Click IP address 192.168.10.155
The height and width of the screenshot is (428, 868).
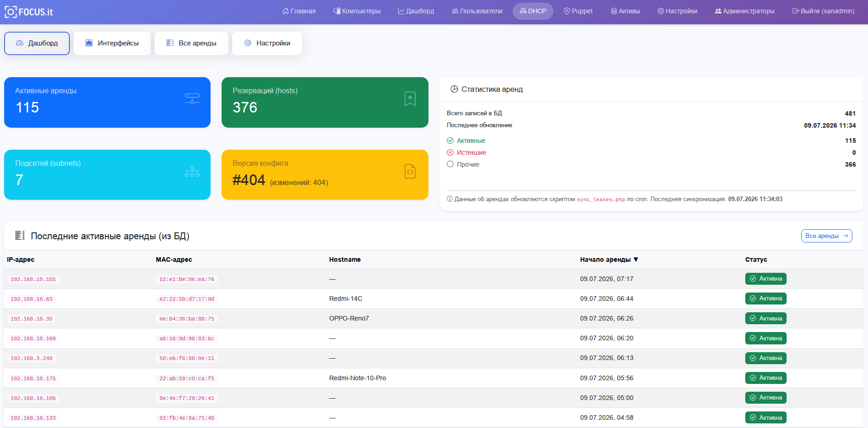(x=33, y=279)
